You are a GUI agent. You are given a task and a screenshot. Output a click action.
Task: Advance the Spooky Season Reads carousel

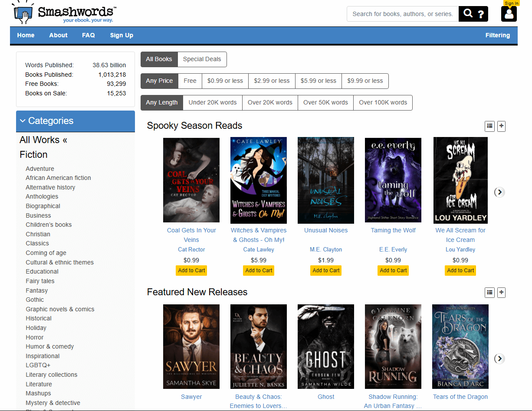[499, 192]
